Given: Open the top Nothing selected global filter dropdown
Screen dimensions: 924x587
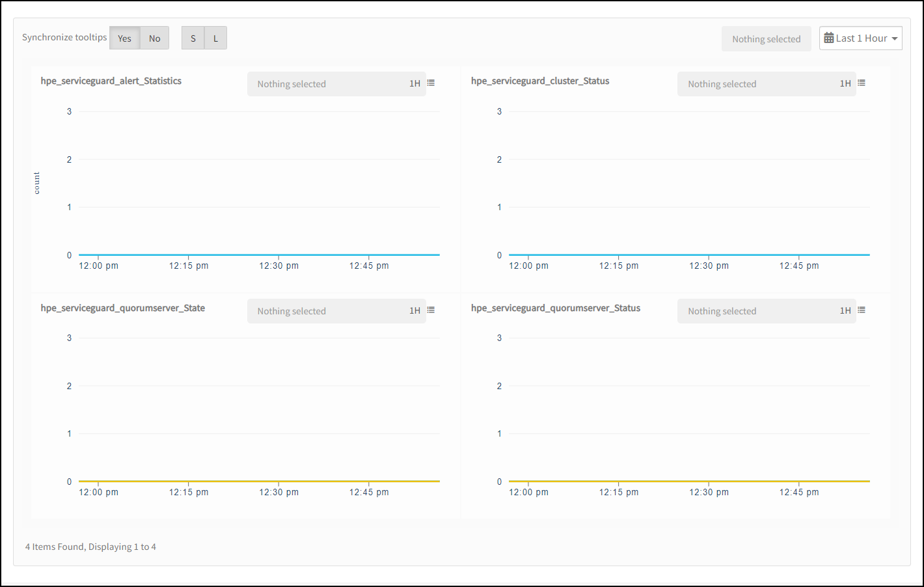Looking at the screenshot, I should coord(766,39).
